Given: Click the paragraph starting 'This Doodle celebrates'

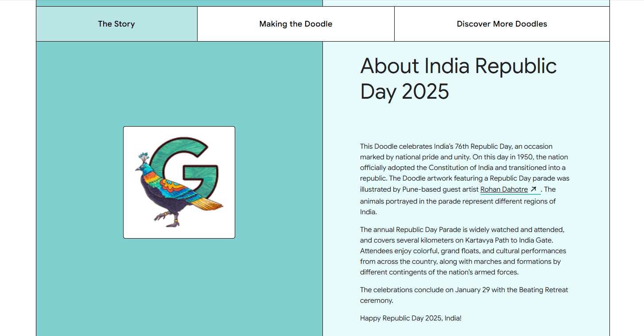Looking at the screenshot, I should tap(464, 178).
